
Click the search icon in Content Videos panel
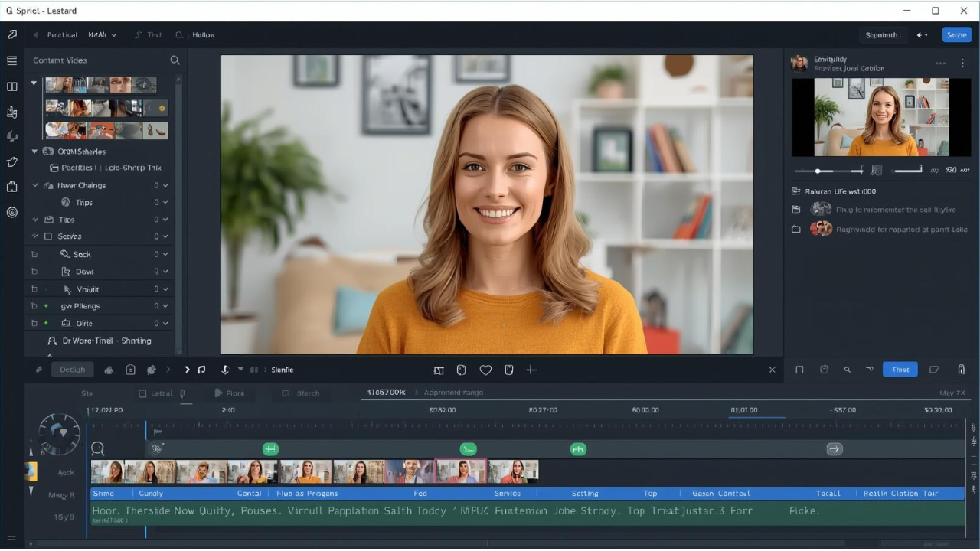[x=175, y=60]
